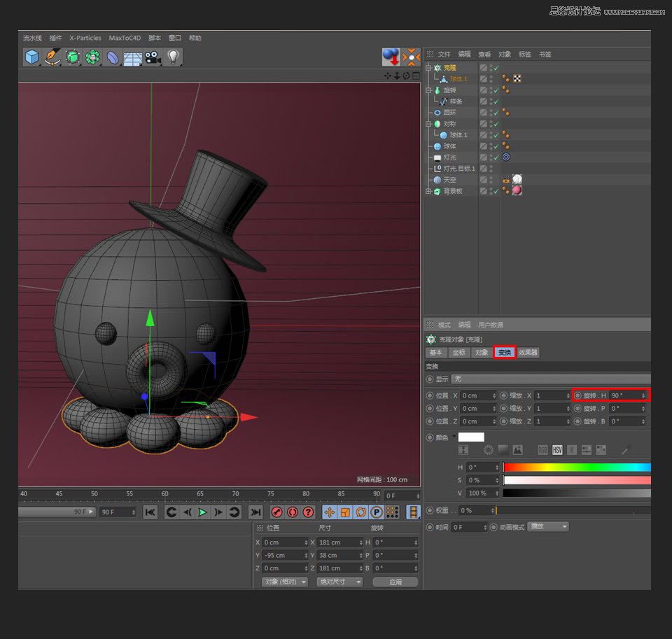Switch to the 效果器 tab
Viewport: 672px width, 639px height.
[528, 353]
